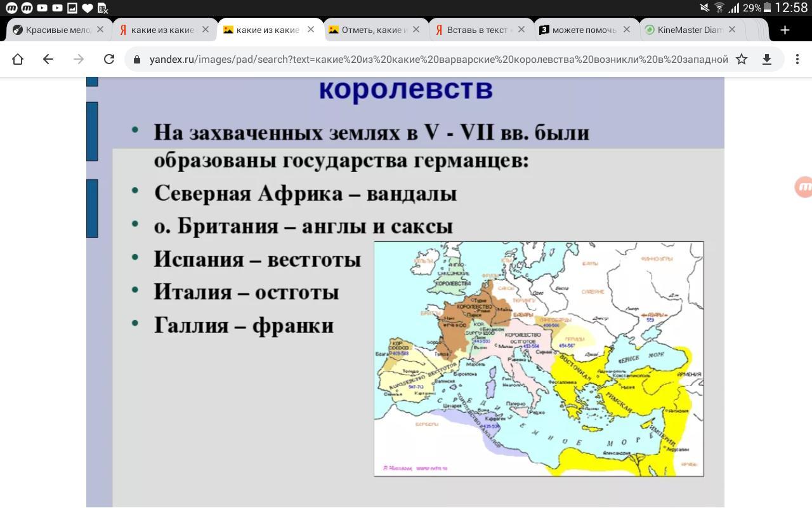
Task: Open a new tab with the plus button
Action: (785, 30)
